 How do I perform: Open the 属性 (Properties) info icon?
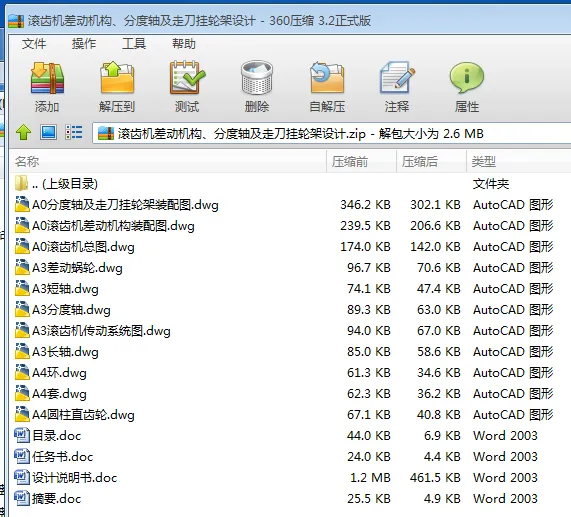[467, 78]
